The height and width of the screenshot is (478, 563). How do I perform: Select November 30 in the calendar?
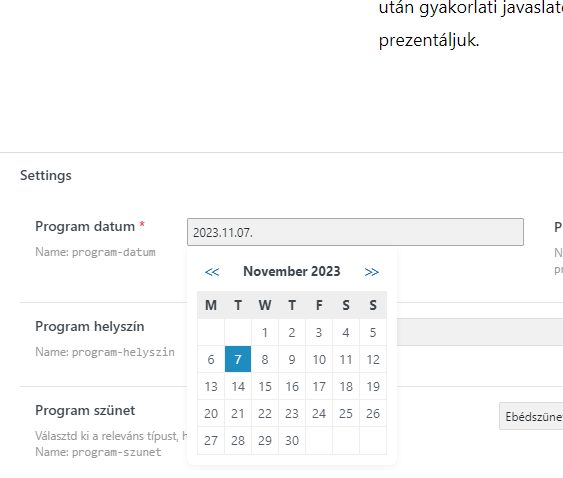click(x=292, y=440)
